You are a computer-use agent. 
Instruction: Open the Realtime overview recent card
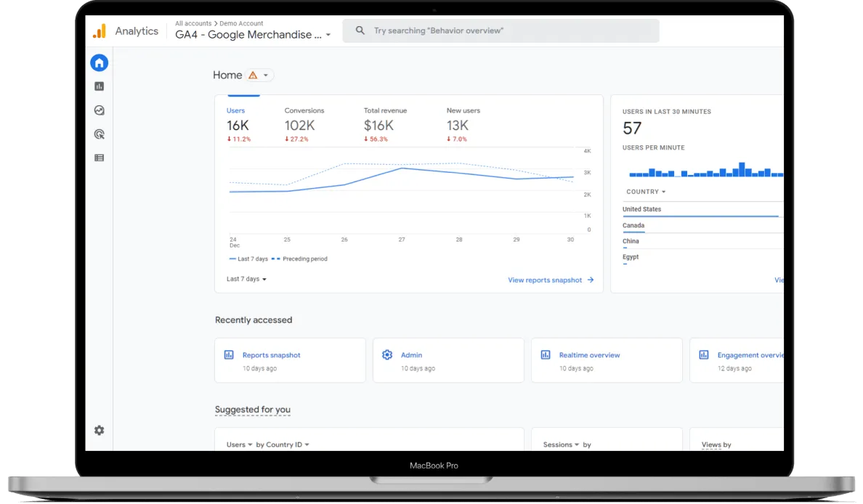tap(607, 360)
